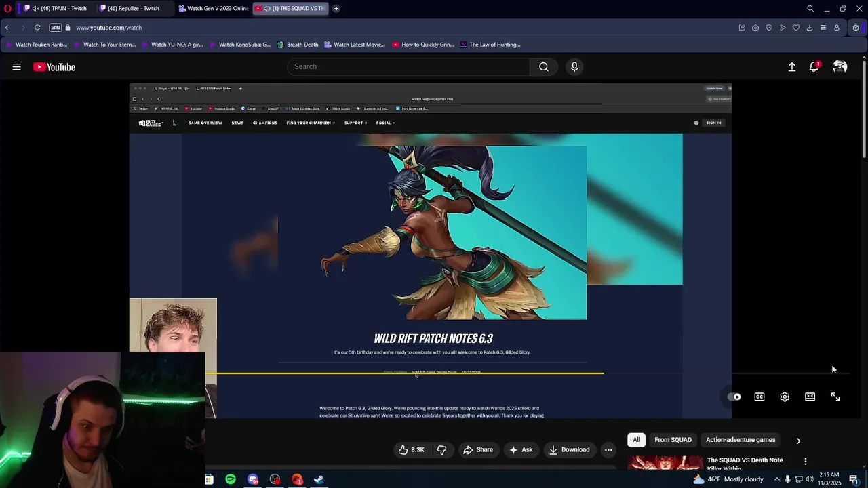Show more filter chips with right arrow
The image size is (868, 488).
click(798, 441)
